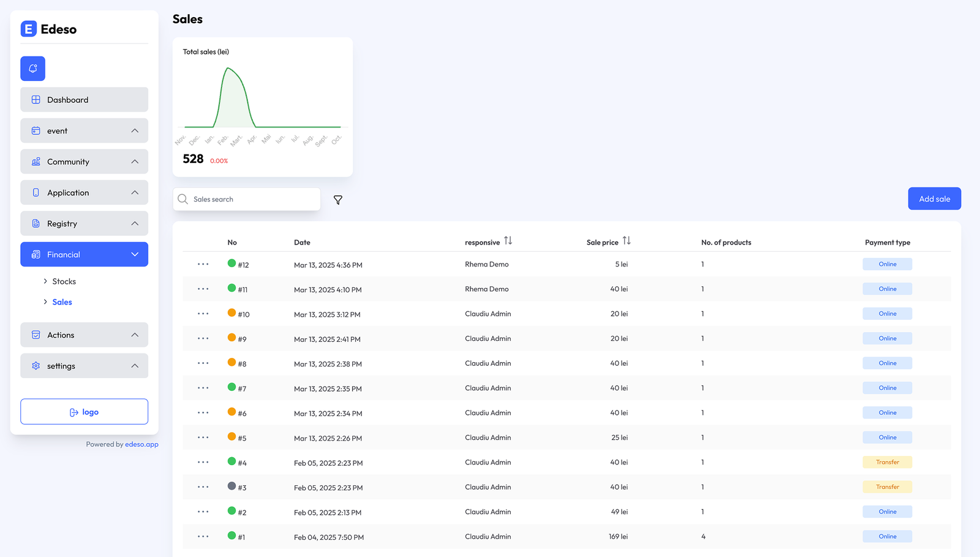
Task: Open the sales filter funnel icon
Action: click(337, 200)
